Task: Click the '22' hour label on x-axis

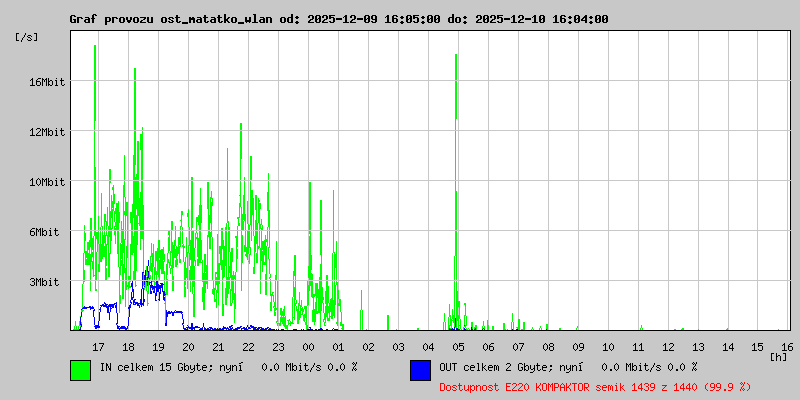Action: (x=248, y=347)
